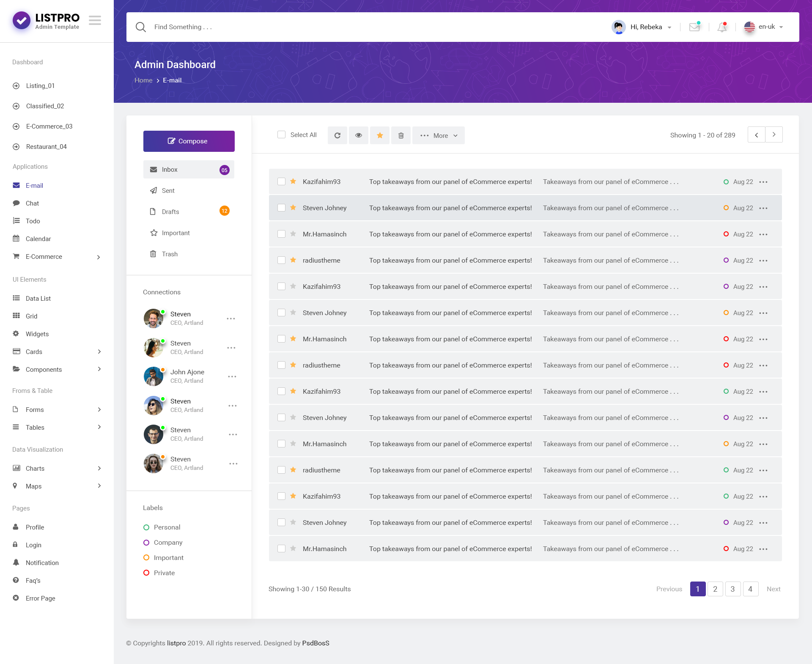Open the Drafts folder
812x664 pixels.
coord(170,211)
